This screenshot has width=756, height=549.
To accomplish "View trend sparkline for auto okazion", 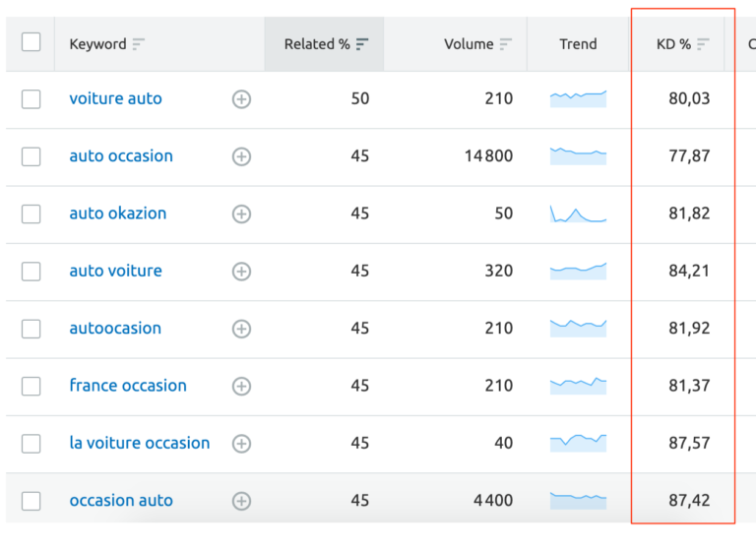I will 578,213.
